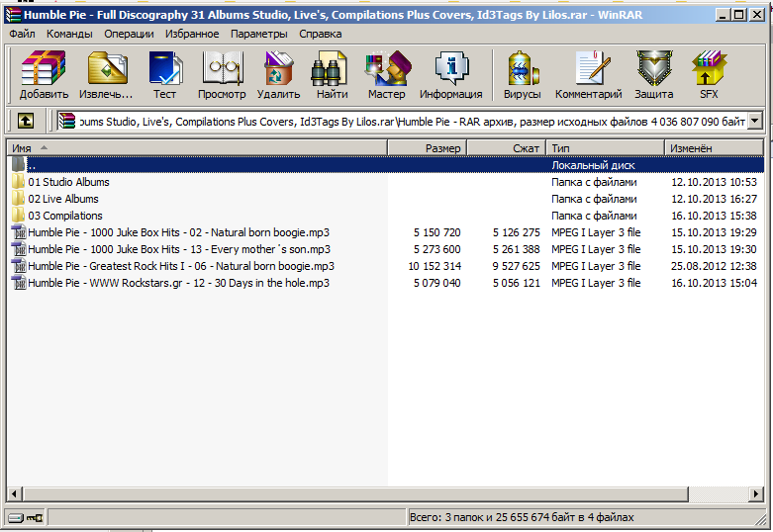
Task: Click folder icon of 01 Studio Albums
Action: tap(18, 182)
